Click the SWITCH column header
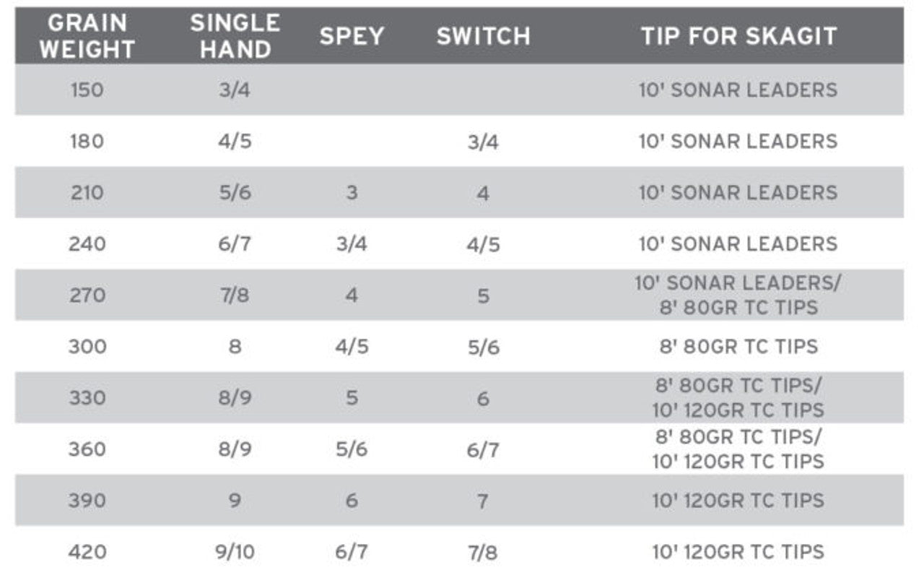 (483, 36)
